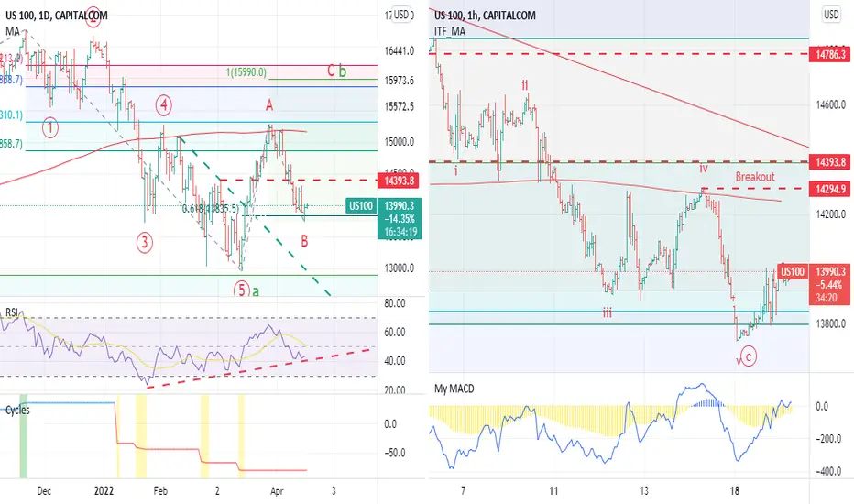Click the '2022' date on time axis
Image resolution: width=854 pixels, height=504 pixels.
[x=104, y=491]
